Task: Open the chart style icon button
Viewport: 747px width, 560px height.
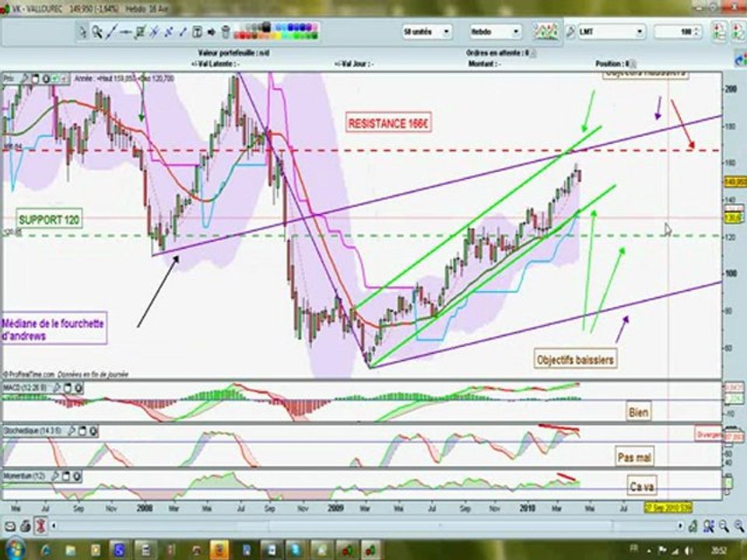Action: click(545, 32)
